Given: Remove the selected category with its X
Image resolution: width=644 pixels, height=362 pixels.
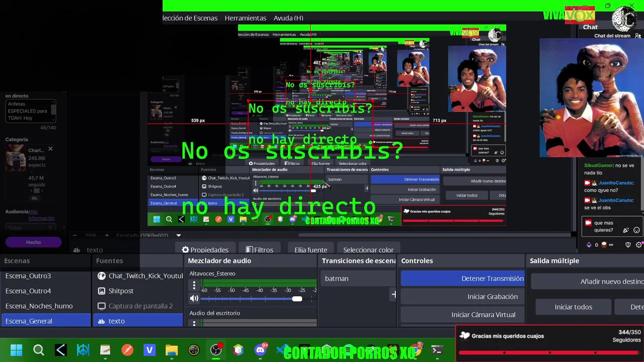Looking at the screenshot, I should [50, 149].
